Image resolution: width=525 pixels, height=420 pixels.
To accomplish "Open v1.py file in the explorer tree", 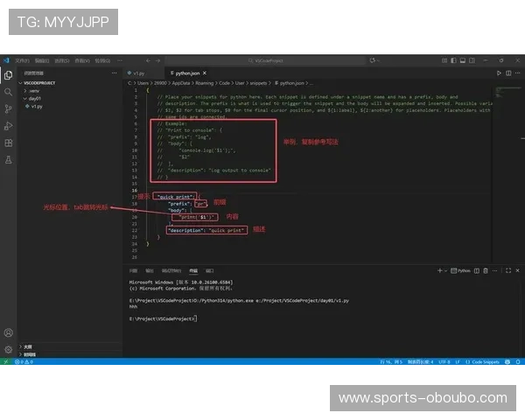I will pos(37,106).
